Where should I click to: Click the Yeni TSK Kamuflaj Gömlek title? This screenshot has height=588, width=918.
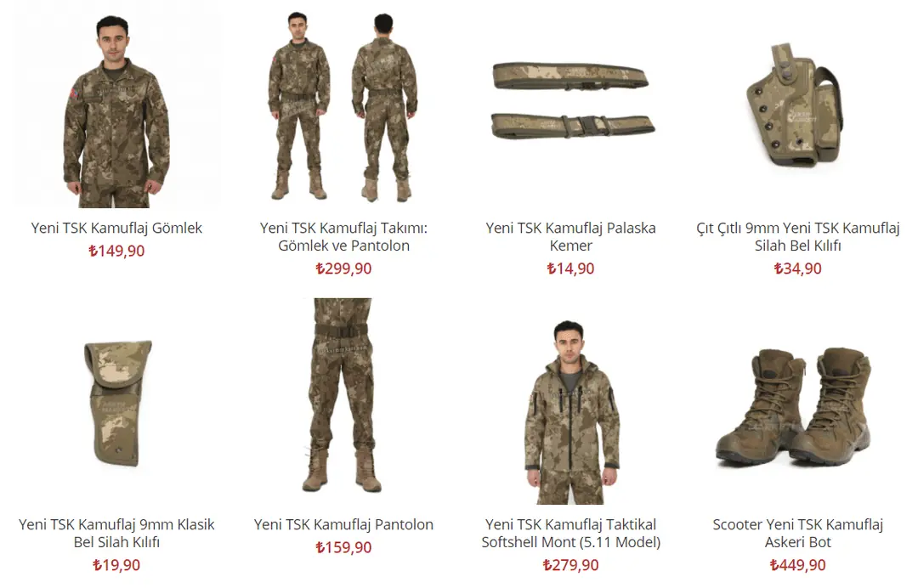click(x=116, y=228)
